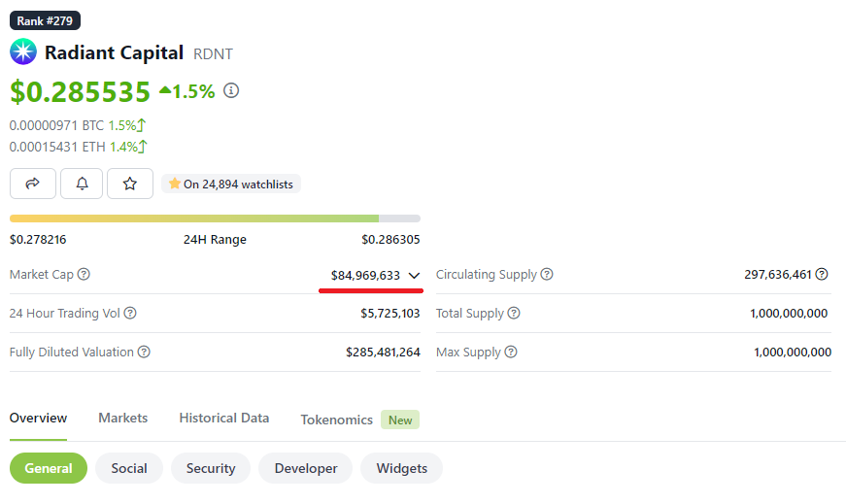Set a price alert with the bell icon
Viewport: 846px width, 504px height.
pyautogui.click(x=82, y=184)
